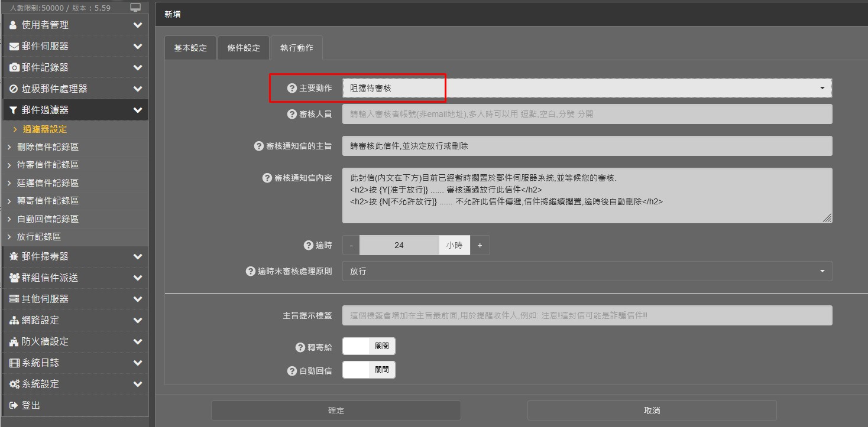This screenshot has height=427, width=868.
Task: Click the 審核人員 input field
Action: tap(587, 114)
